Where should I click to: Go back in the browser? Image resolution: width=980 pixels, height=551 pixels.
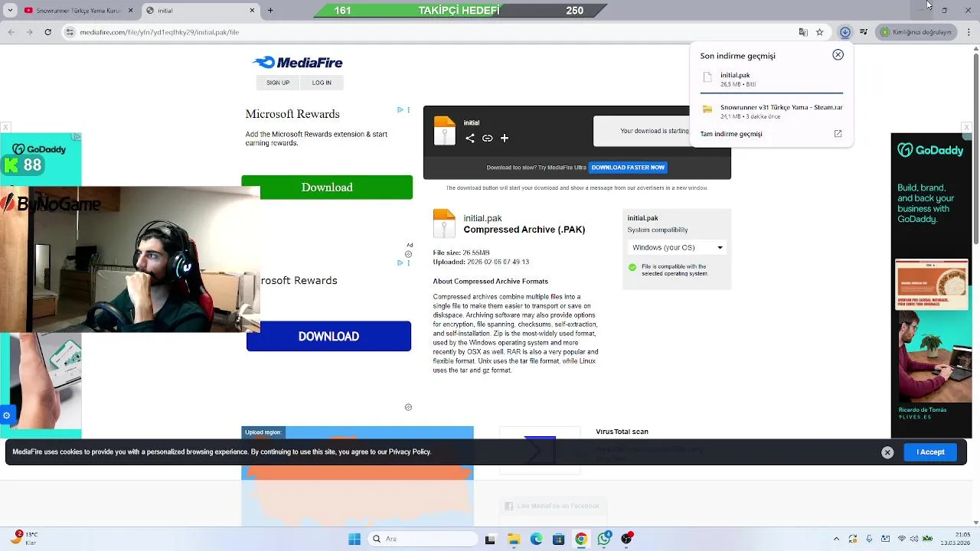point(11,32)
